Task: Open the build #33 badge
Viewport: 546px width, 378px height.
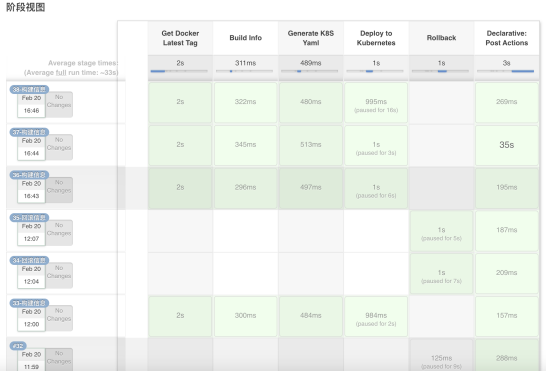Action: point(29,303)
